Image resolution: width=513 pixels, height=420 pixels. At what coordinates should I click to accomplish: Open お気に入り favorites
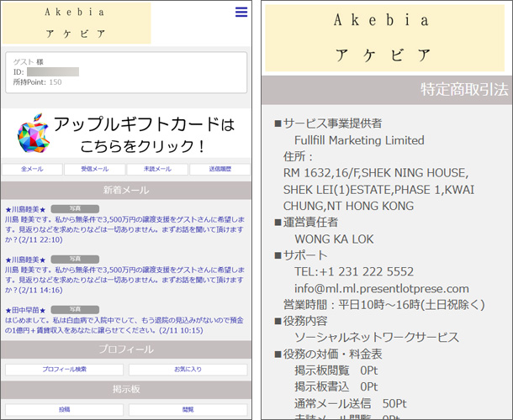[x=188, y=370]
